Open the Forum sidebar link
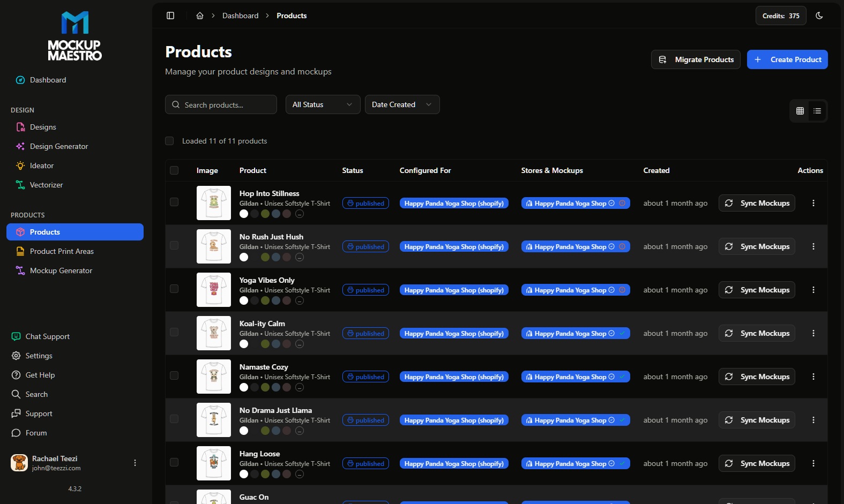 (x=75, y=433)
